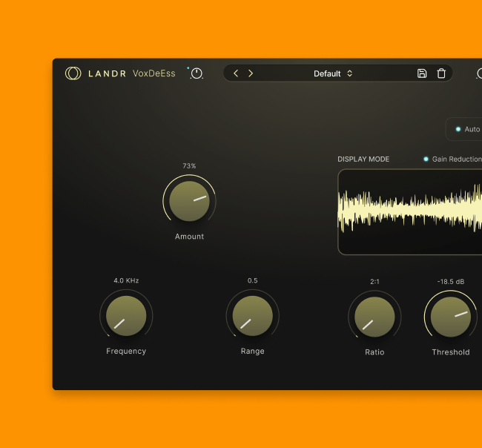Click the Amount label under the knob
This screenshot has width=482, height=448.
(189, 237)
